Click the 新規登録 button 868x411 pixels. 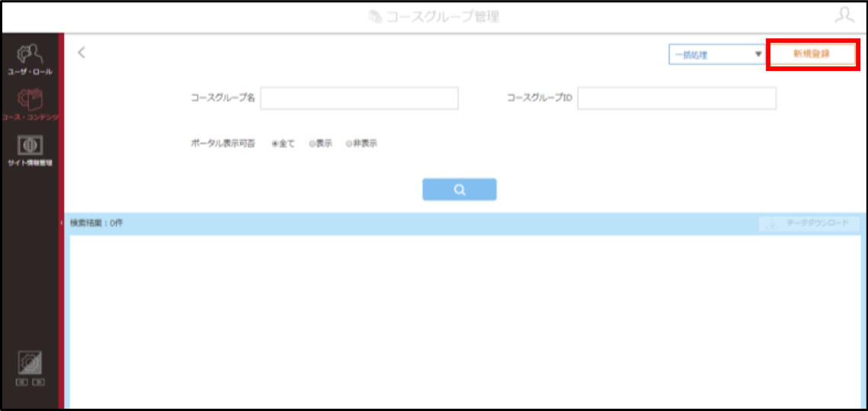coord(812,54)
